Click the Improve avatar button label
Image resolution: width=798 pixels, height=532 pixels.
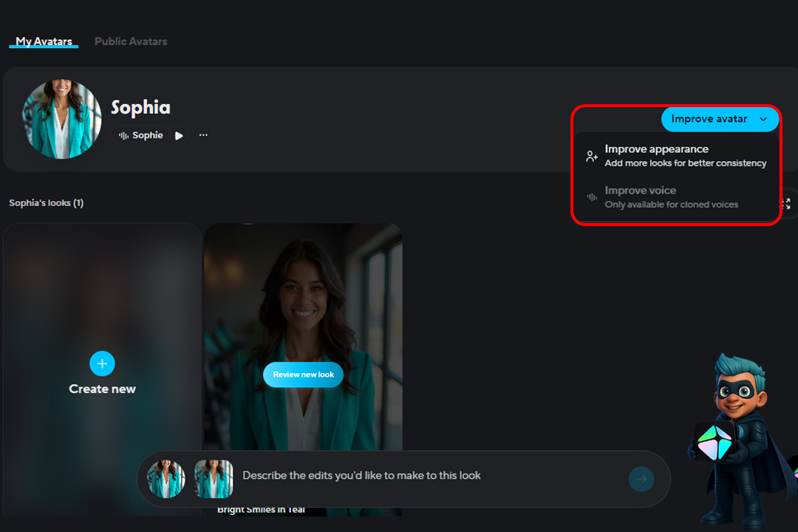(709, 119)
